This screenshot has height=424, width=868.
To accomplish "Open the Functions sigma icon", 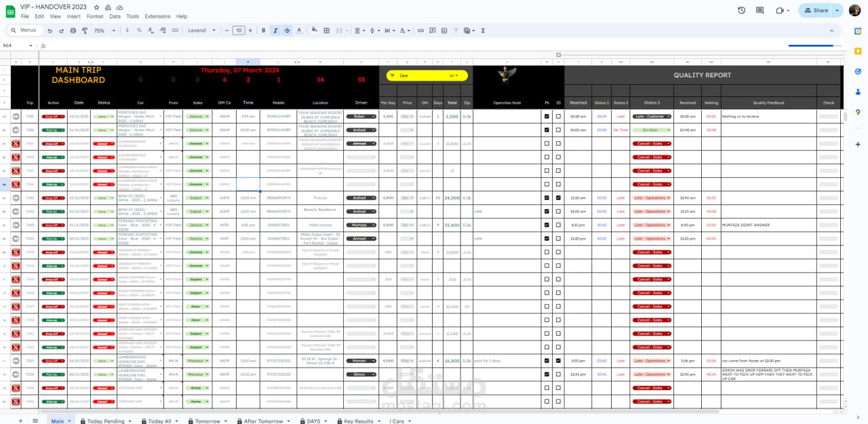I will click(x=483, y=31).
